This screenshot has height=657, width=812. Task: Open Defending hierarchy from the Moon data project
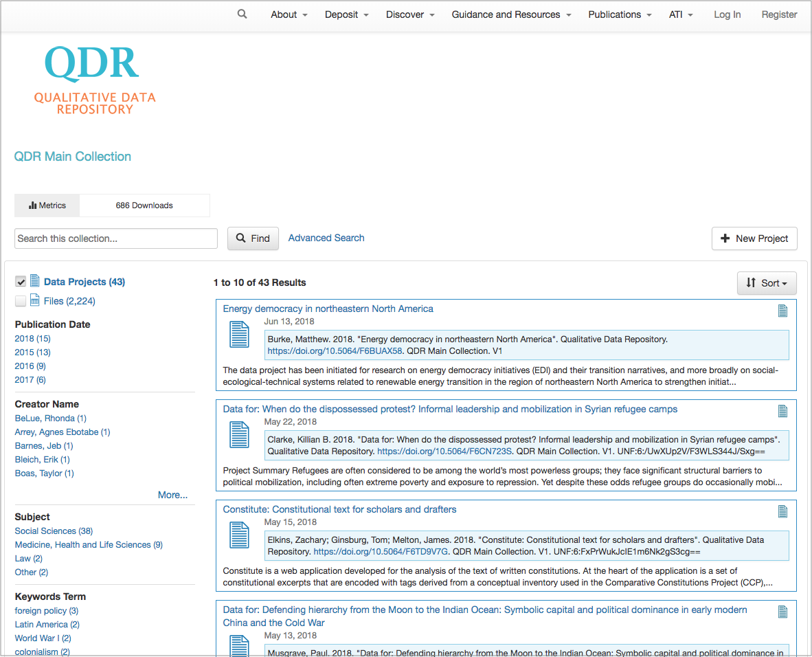click(x=485, y=616)
